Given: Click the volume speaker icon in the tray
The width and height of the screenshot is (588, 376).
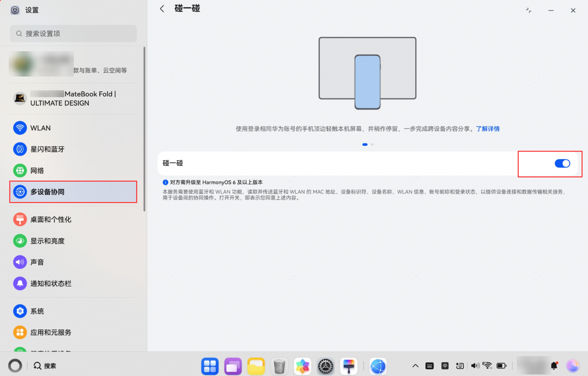Looking at the screenshot, I should pyautogui.click(x=474, y=365).
